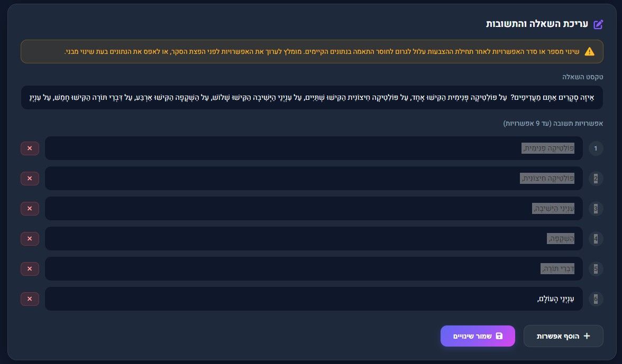Click the השקפה answer input

[314, 238]
